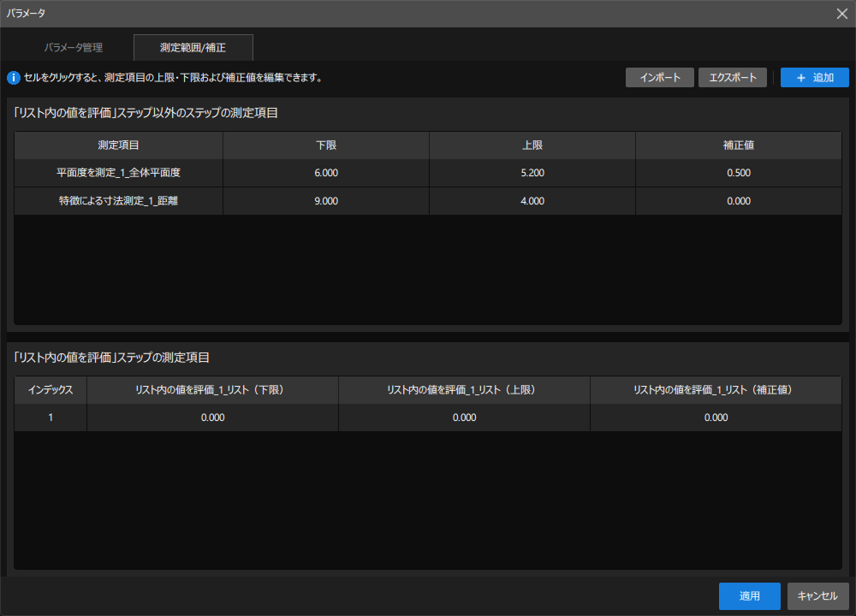Select the 特徴による寸法測定_1_距離 row name
856x616 pixels.
click(x=118, y=201)
